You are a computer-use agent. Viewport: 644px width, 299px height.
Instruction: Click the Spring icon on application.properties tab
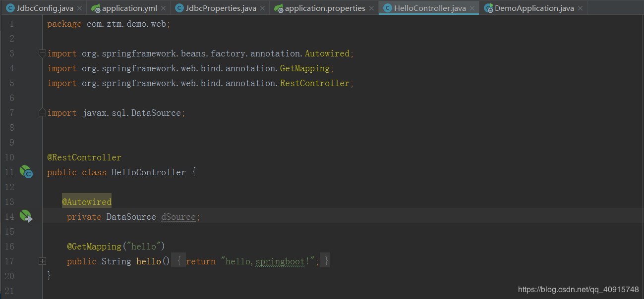[279, 8]
